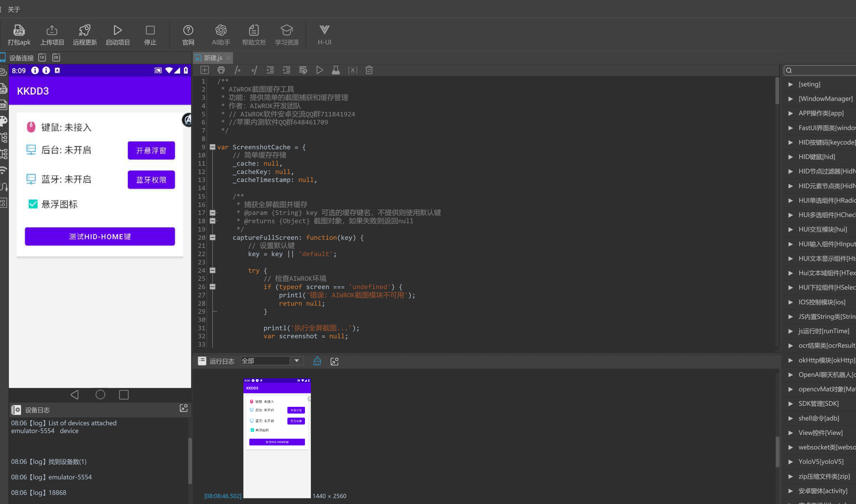Toggle the 悬浮图标 checkbox
This screenshot has height=504, width=856.
[33, 204]
